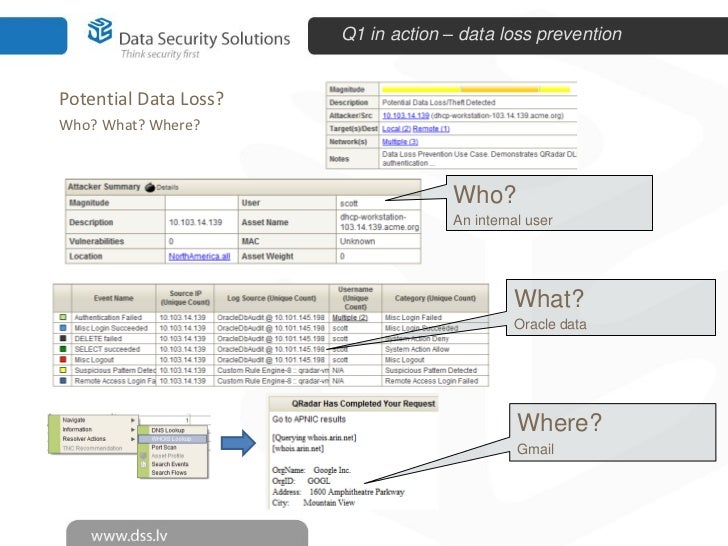Click the Data Security Solutions cube logo
This screenshot has width=728, height=546.
(100, 31)
